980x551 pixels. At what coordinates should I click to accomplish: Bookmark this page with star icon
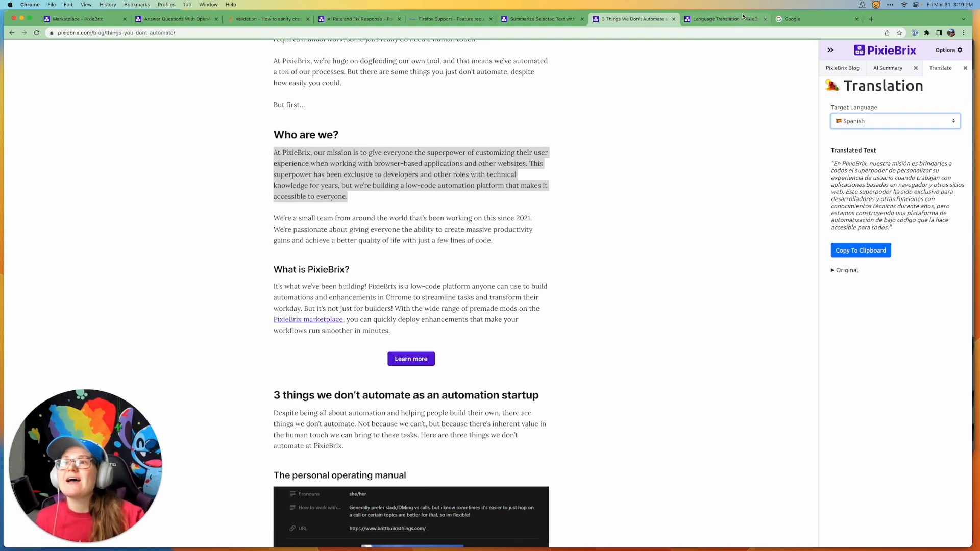click(x=899, y=33)
